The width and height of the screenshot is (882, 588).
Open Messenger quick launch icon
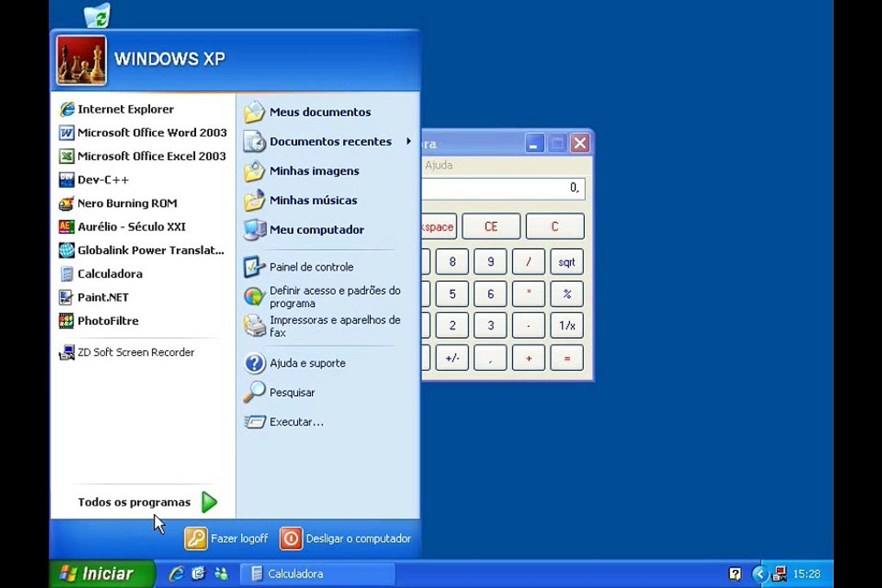pos(221,574)
